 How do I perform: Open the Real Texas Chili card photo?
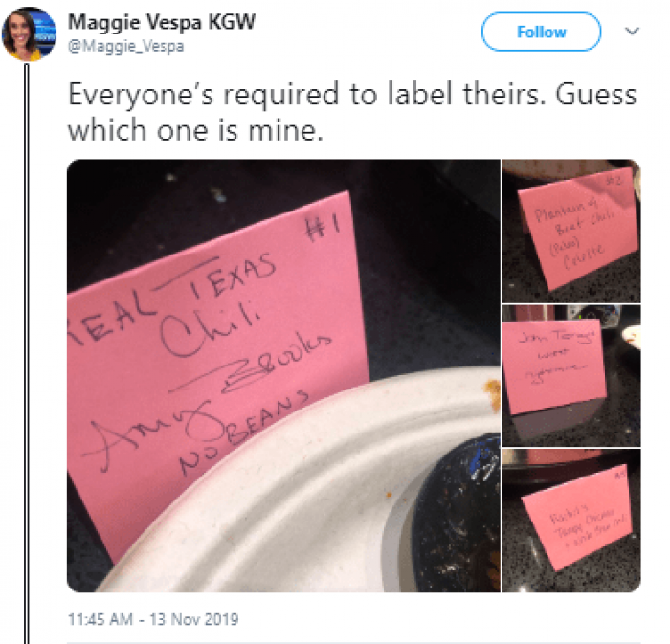click(283, 375)
